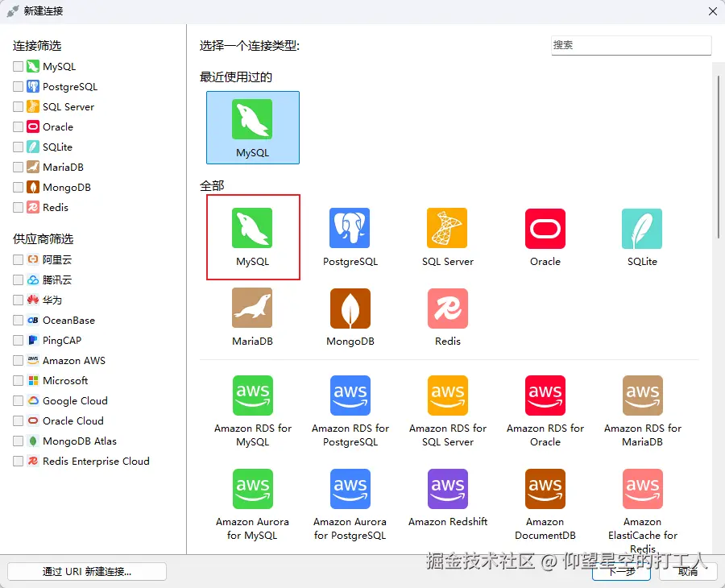The width and height of the screenshot is (725, 588).
Task: Toggle the OceanBase vendor checkbox
Action: coord(18,320)
